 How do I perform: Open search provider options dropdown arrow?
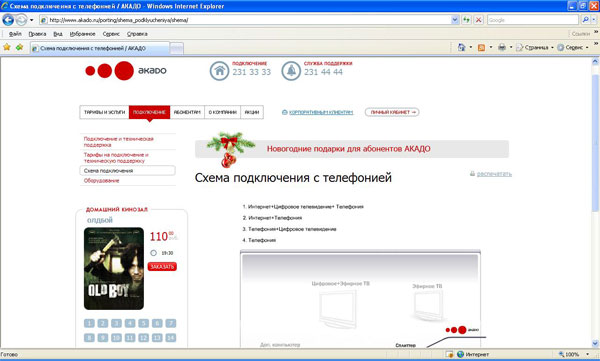(594, 20)
